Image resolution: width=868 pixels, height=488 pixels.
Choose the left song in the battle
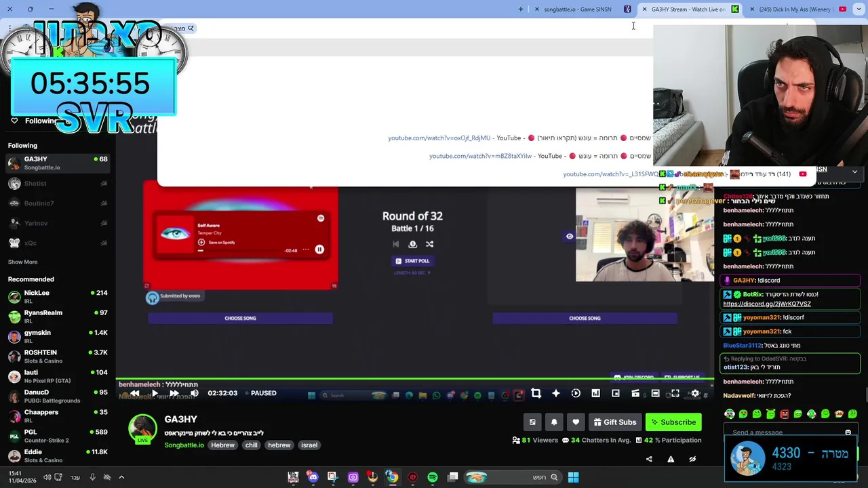tap(240, 318)
